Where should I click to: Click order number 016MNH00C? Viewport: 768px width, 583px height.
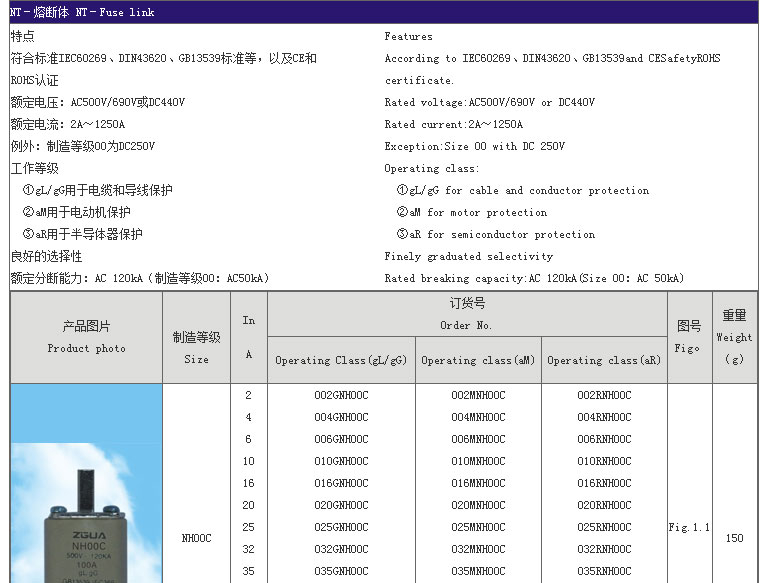pyautogui.click(x=478, y=484)
